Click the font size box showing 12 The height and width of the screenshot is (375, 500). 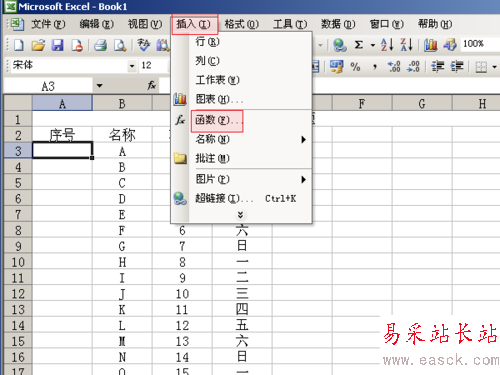click(153, 66)
